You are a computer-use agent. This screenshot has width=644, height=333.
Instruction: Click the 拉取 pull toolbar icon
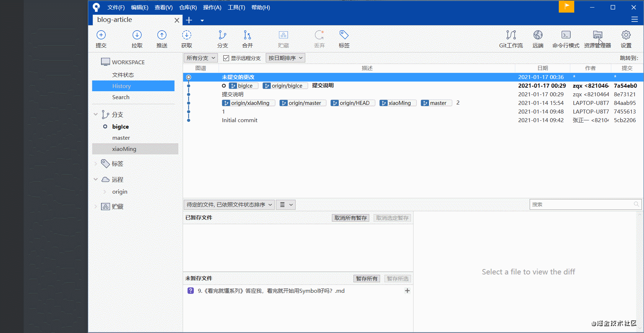[x=137, y=35]
